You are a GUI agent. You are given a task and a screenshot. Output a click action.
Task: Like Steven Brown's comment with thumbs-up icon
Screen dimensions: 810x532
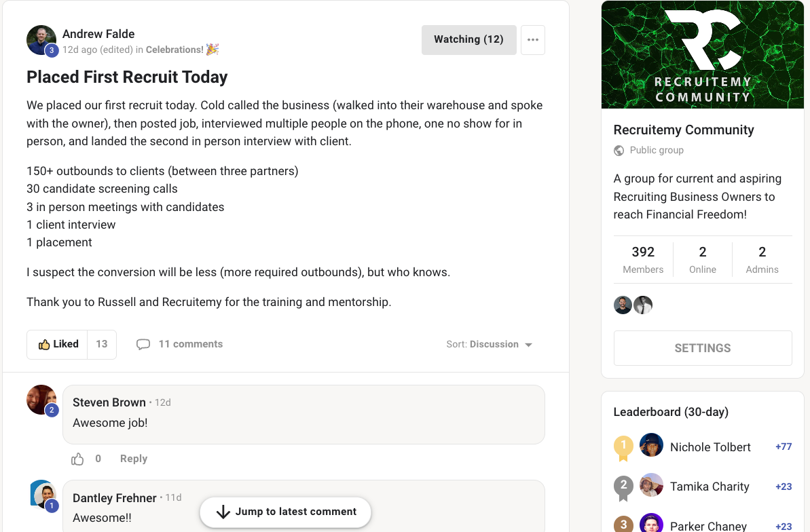pos(77,459)
